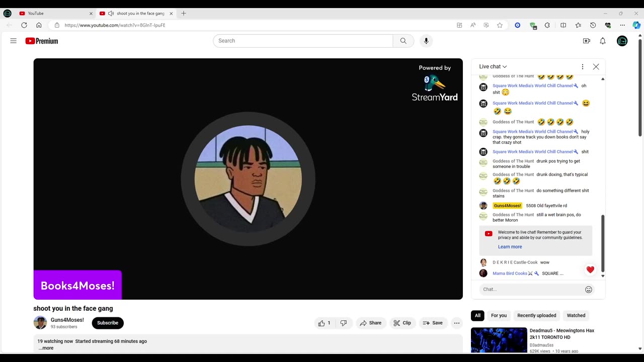Close the first YouTube tab
This screenshot has height=362, width=644.
point(91,14)
